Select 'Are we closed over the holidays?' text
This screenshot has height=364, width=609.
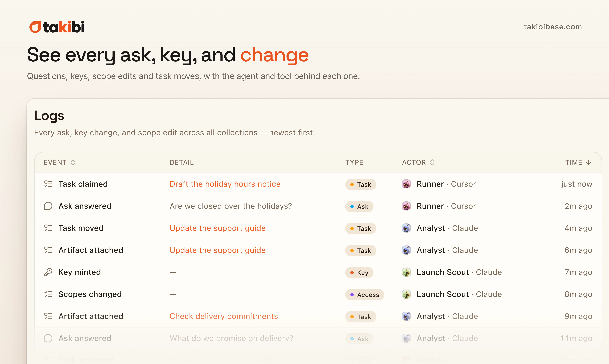pos(231,206)
